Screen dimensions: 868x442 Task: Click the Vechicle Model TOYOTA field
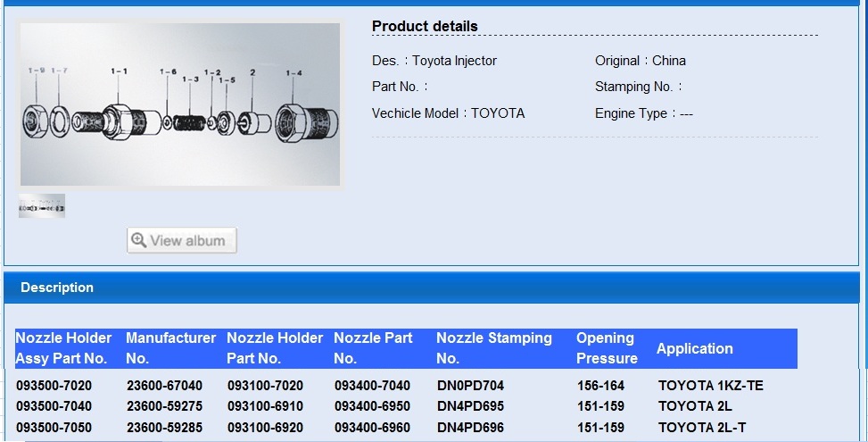(x=448, y=113)
